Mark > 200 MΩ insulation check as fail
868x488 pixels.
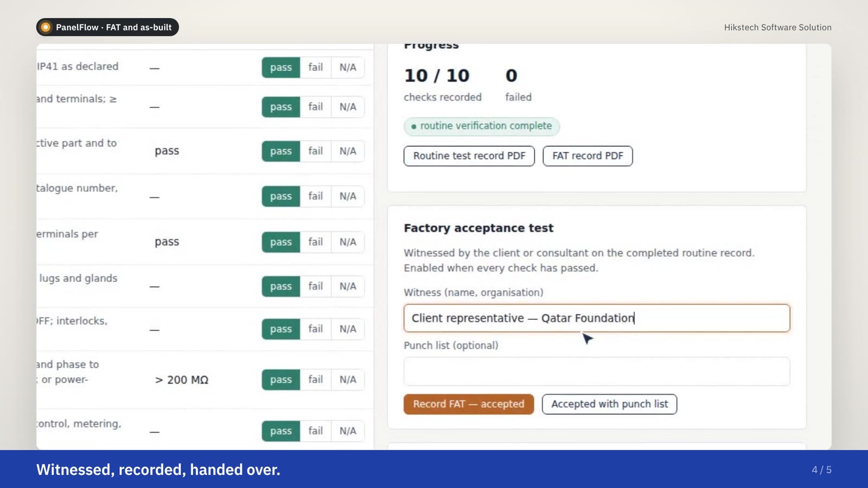(x=315, y=380)
